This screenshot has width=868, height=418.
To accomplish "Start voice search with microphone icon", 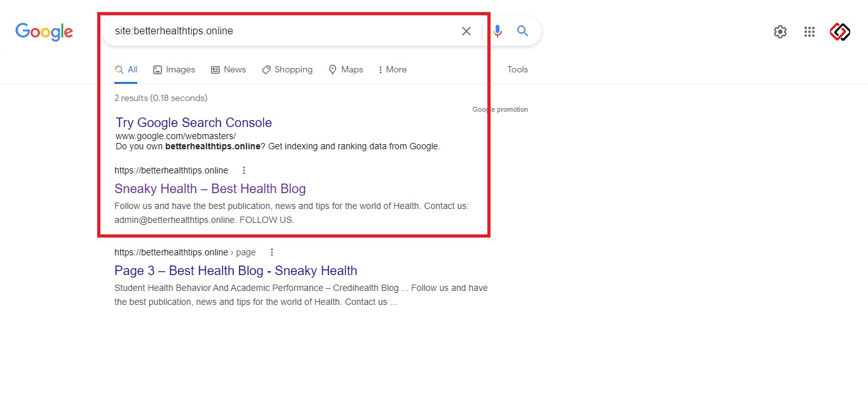I will pos(498,31).
